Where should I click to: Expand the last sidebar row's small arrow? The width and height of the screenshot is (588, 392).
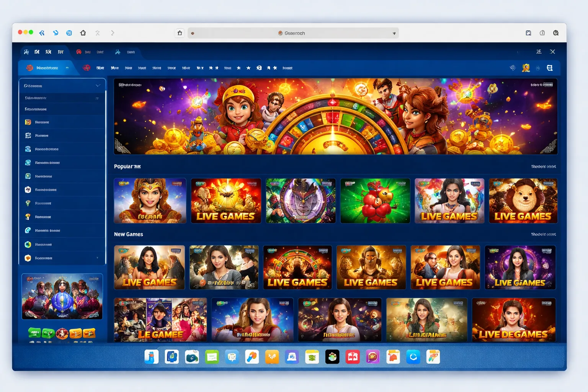point(97,258)
